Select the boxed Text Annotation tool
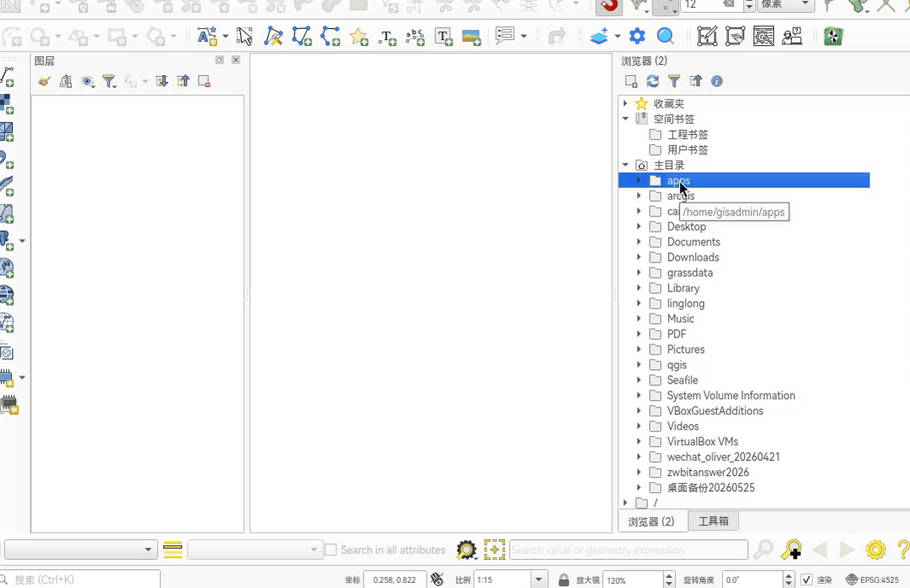This screenshot has width=910, height=588. tap(443, 37)
